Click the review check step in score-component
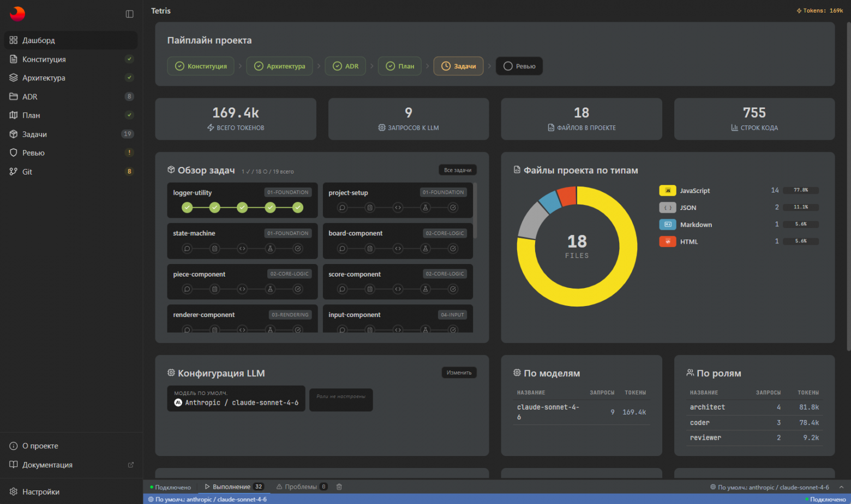The image size is (851, 504). point(453,289)
